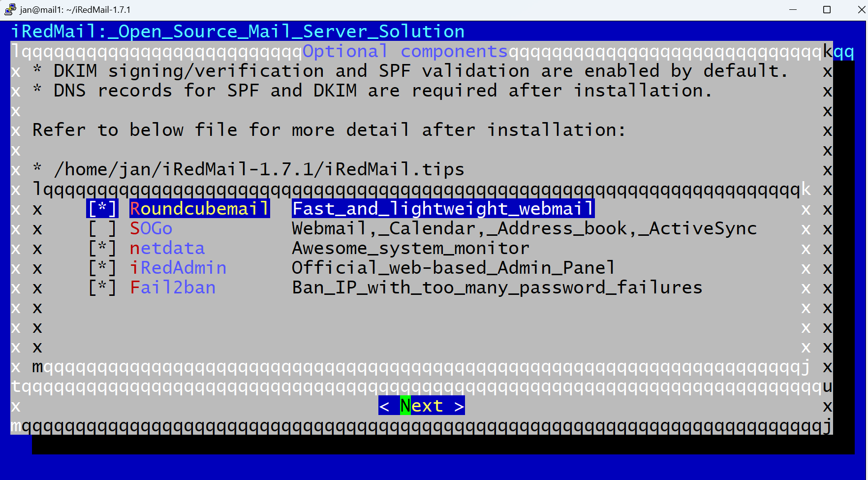Select the SOGo component name
The width and height of the screenshot is (868, 480).
click(x=151, y=228)
